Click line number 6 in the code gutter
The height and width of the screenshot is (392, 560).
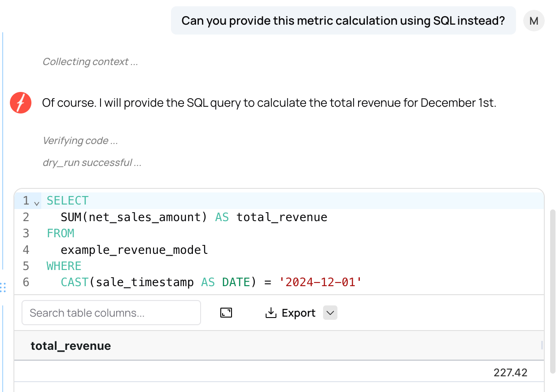[x=26, y=282]
